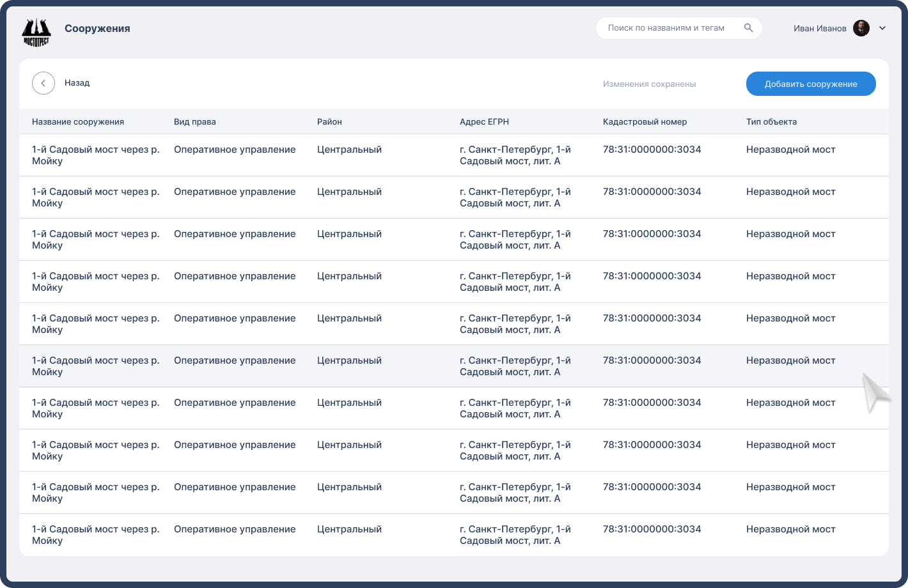908x588 pixels.
Task: Click the Иван Иванов user name
Action: [x=820, y=28]
